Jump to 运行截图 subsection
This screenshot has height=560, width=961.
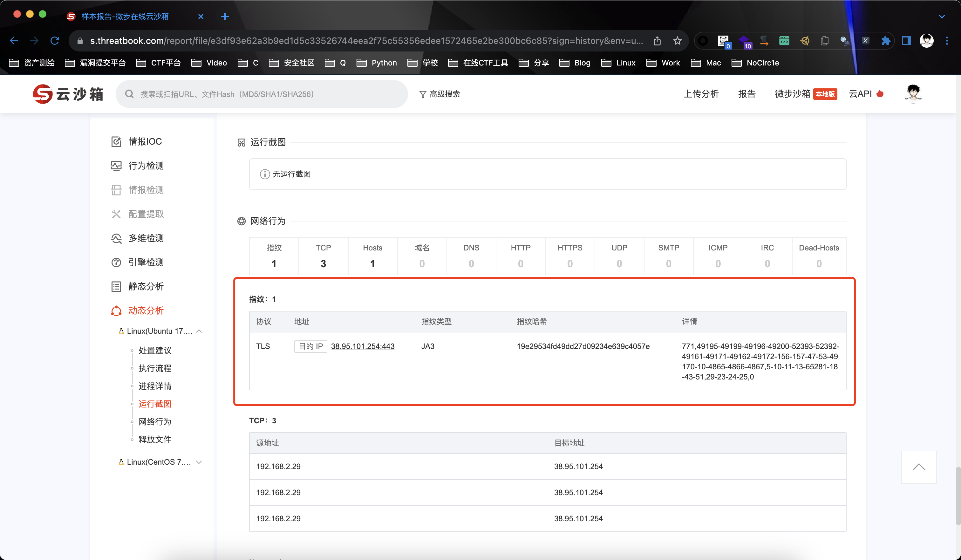click(155, 404)
